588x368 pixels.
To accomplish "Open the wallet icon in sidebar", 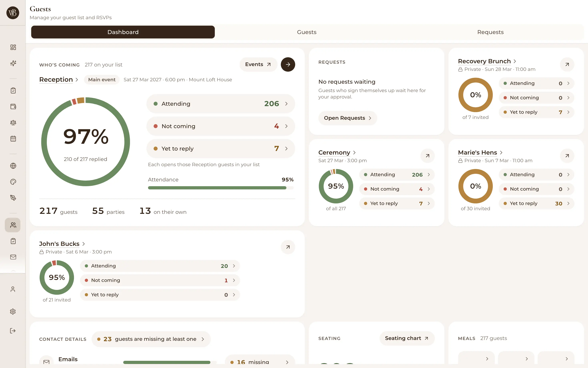I will [13, 107].
